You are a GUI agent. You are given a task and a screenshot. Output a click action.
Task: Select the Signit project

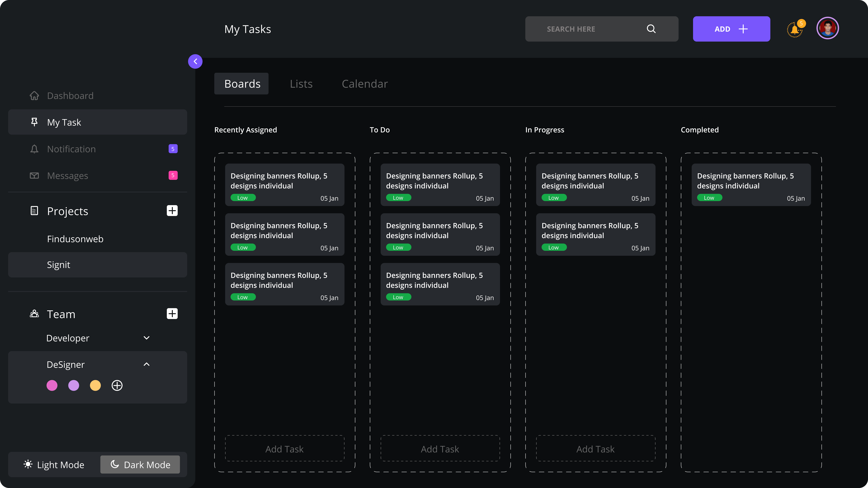97,265
